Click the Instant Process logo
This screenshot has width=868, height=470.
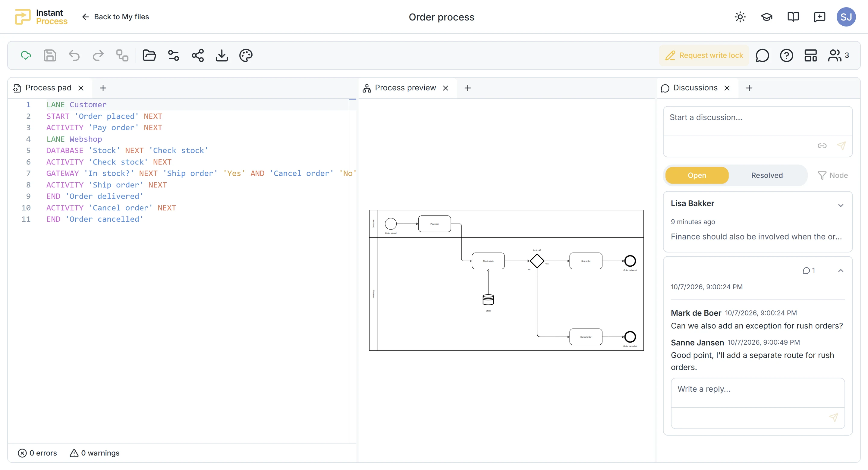[41, 17]
